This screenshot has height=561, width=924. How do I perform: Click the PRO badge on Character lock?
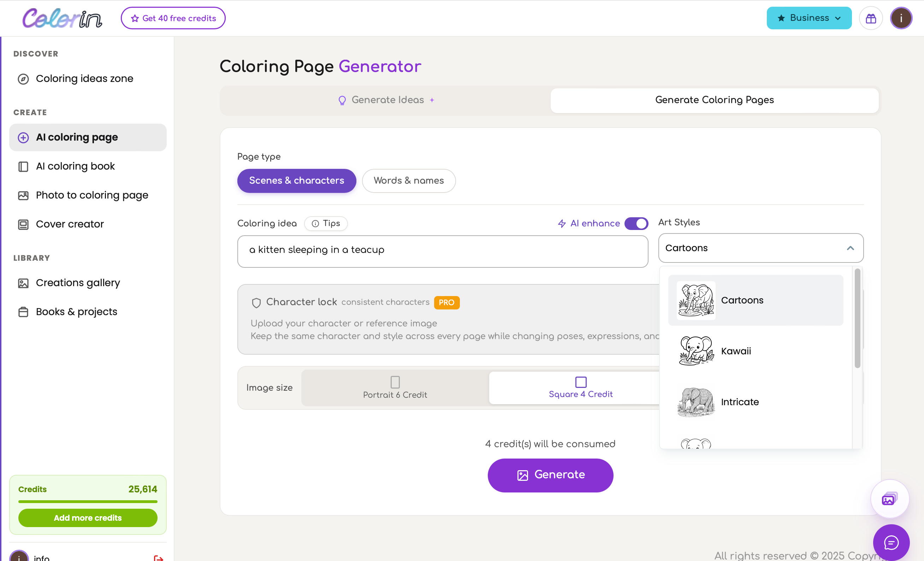446,302
